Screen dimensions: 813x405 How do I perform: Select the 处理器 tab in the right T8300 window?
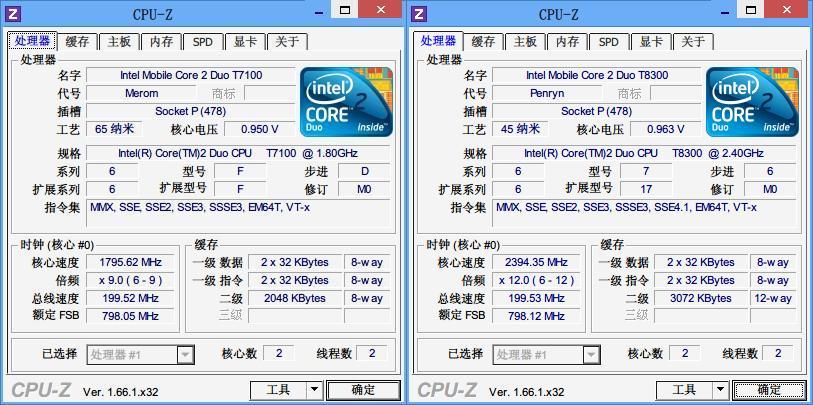438,41
